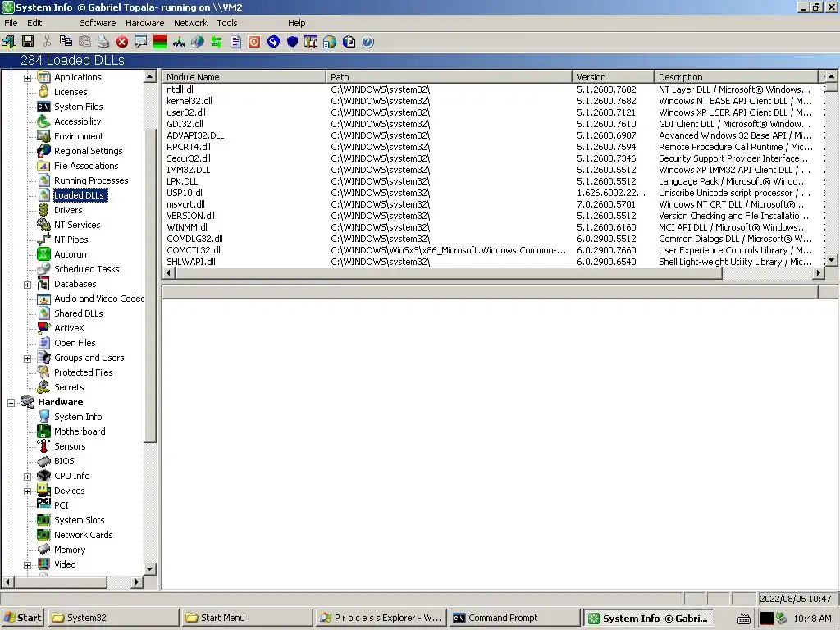Open NT Services in the tree
The height and width of the screenshot is (630, 840).
point(77,225)
